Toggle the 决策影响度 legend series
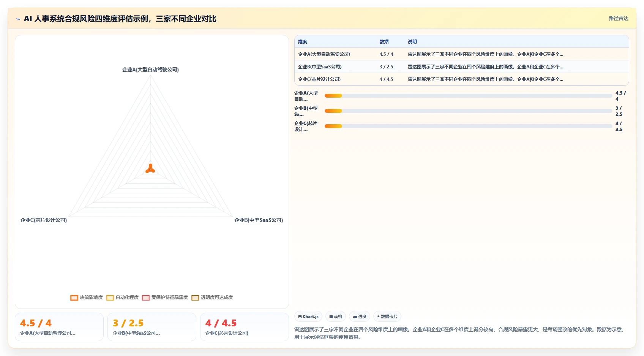 click(87, 297)
